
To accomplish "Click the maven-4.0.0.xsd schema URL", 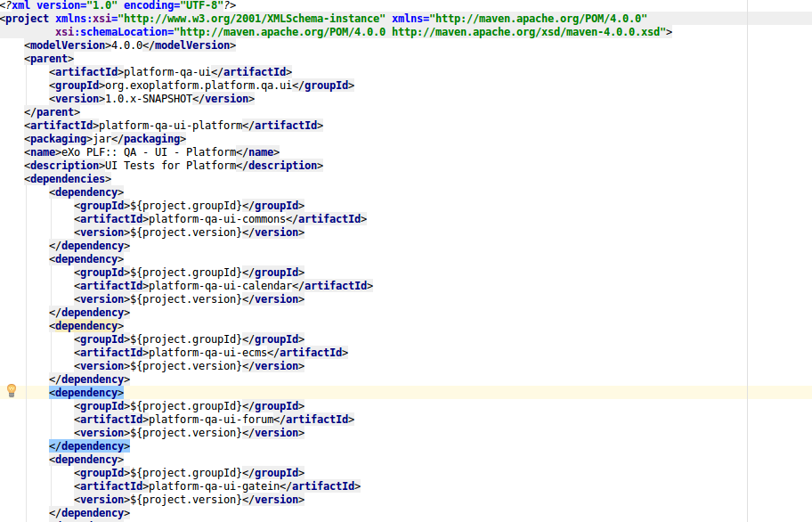I will (x=525, y=32).
